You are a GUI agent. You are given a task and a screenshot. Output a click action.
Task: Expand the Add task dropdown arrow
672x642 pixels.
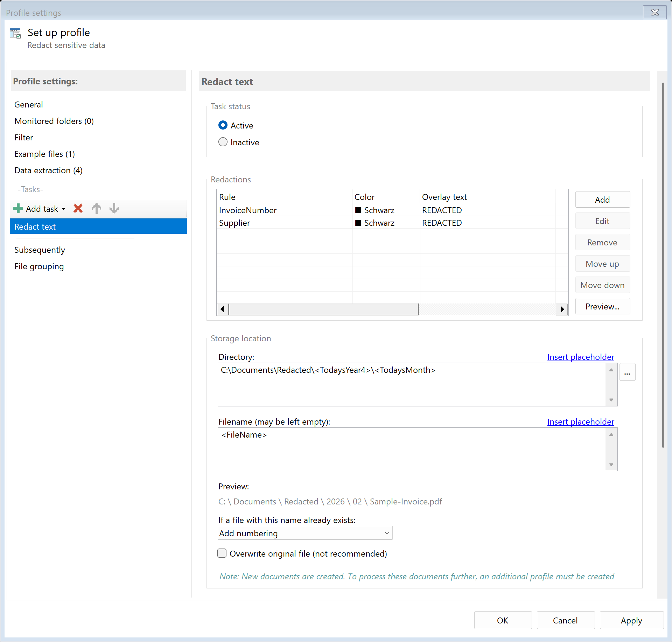(64, 209)
